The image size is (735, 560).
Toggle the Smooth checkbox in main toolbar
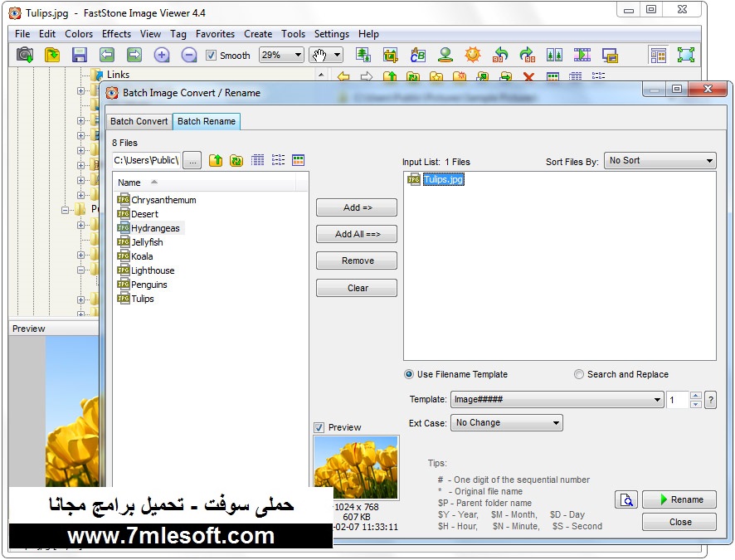[211, 56]
